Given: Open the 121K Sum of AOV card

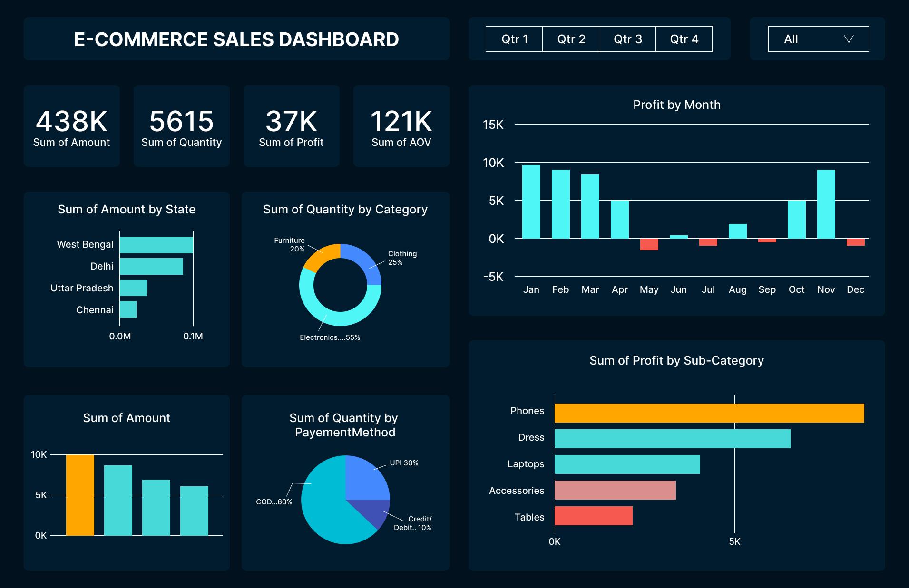Looking at the screenshot, I should [x=401, y=125].
